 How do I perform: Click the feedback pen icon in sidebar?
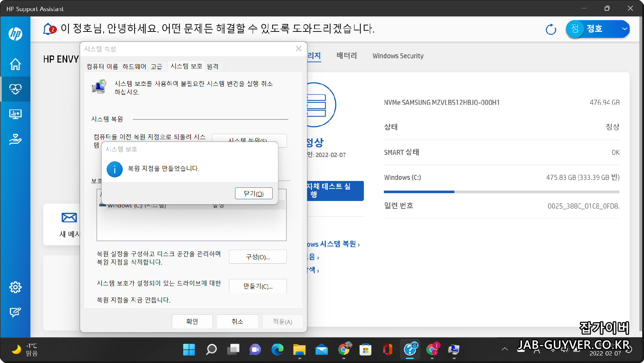15,312
